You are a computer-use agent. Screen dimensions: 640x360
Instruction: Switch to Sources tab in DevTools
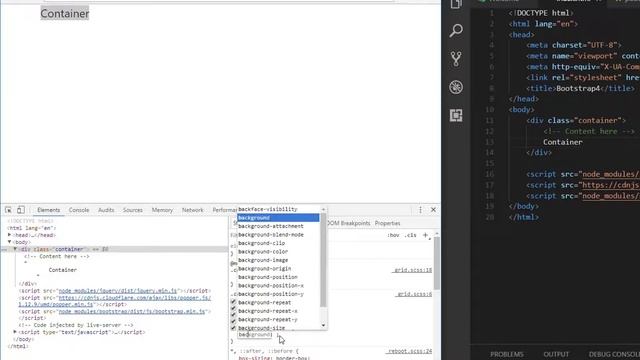pos(133,210)
